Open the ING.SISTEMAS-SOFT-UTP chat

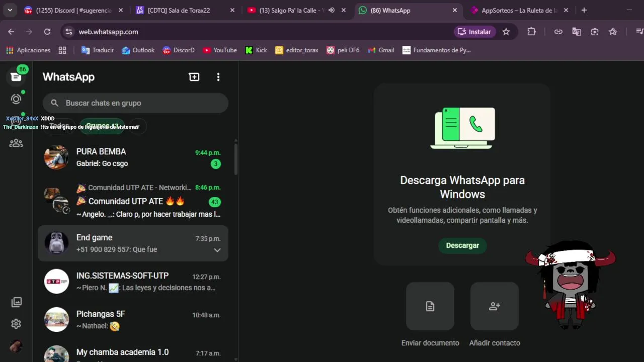133,282
